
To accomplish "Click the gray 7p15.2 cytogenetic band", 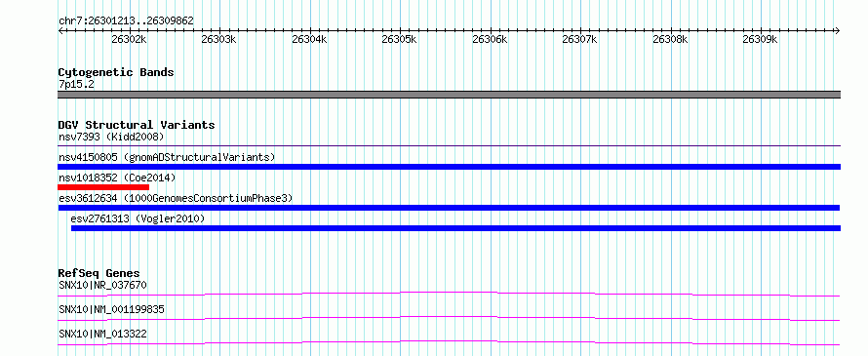I will 450,95.
